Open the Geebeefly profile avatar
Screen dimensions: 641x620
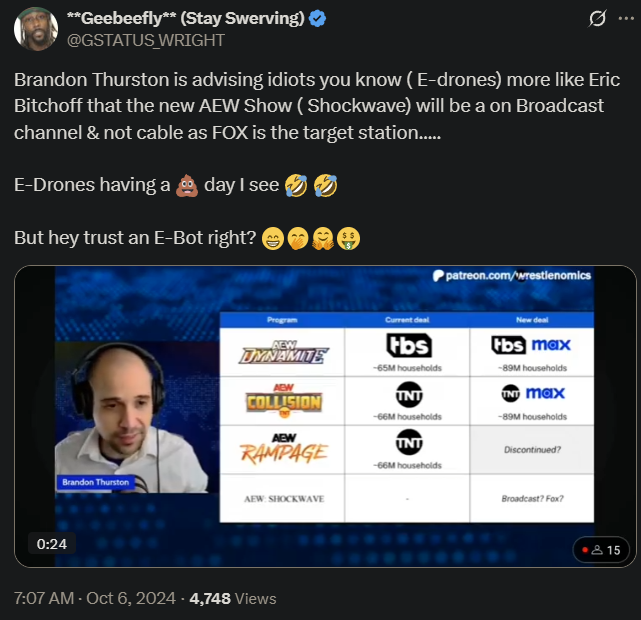(36, 29)
